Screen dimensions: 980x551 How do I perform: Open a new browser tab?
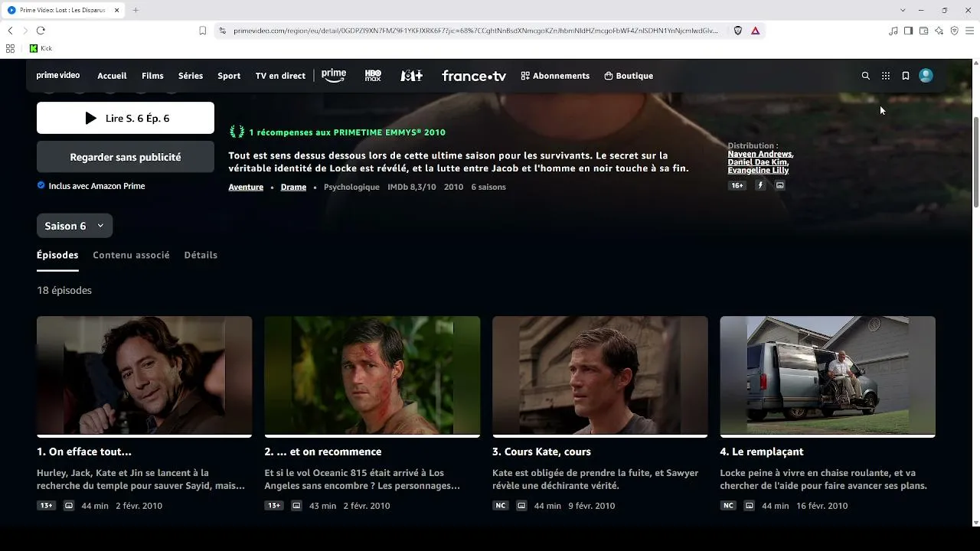click(x=136, y=10)
